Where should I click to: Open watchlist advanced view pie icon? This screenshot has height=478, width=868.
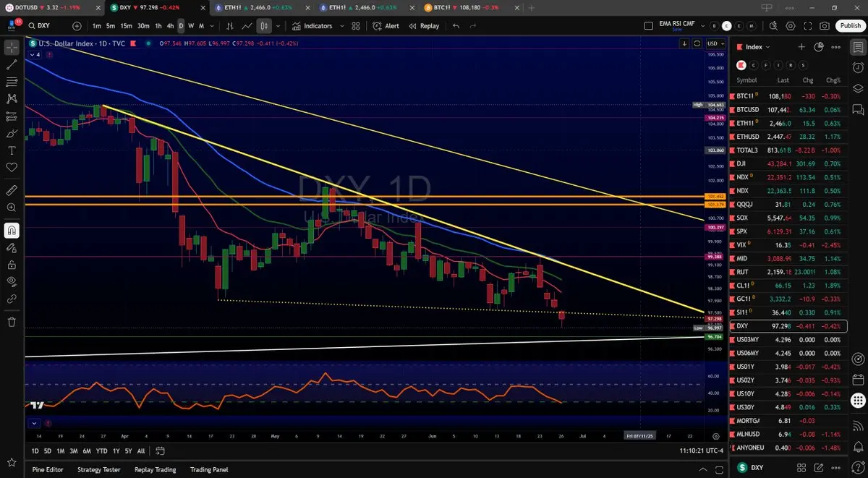coord(819,47)
